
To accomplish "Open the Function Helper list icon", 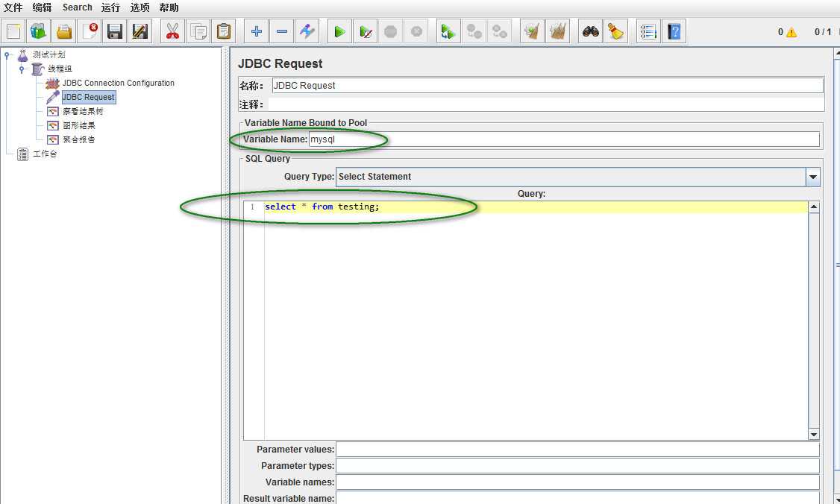I will tap(648, 31).
